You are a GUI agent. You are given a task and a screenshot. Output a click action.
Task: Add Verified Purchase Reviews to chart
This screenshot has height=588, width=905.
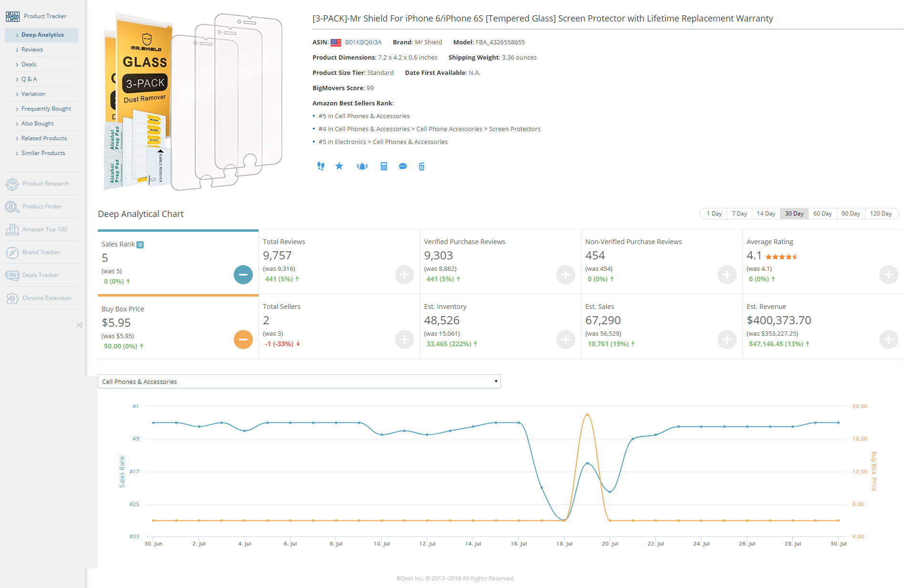(566, 275)
